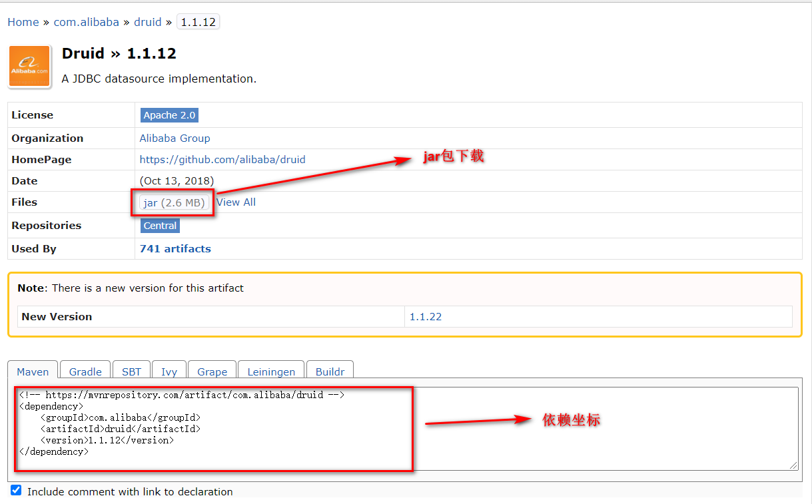The image size is (812, 504).
Task: Switch to the Grape tab
Action: tap(212, 372)
